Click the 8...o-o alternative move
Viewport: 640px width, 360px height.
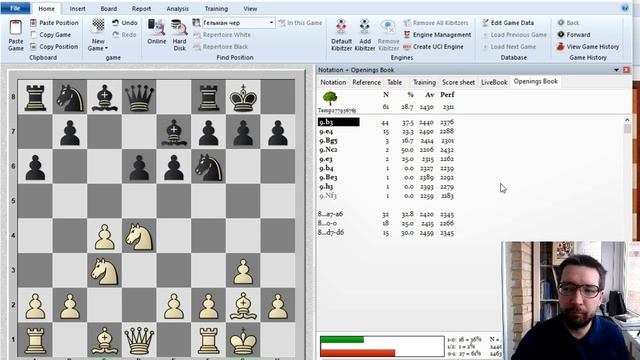327,224
